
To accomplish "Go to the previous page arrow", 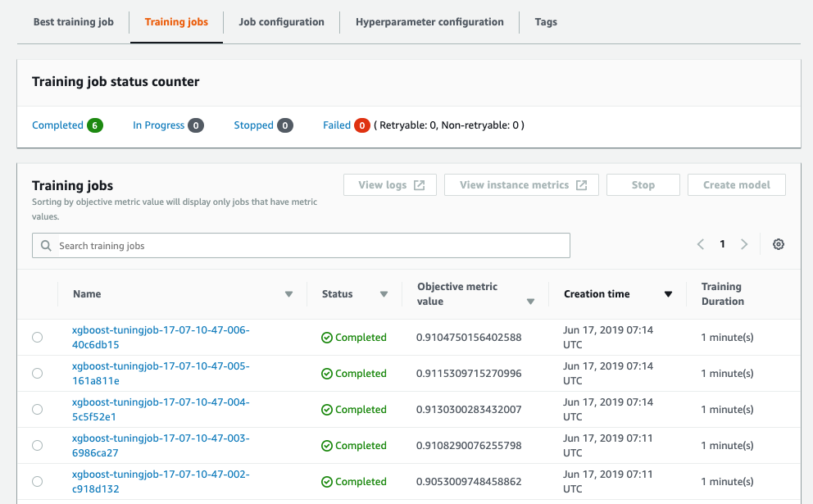I will coord(701,244).
